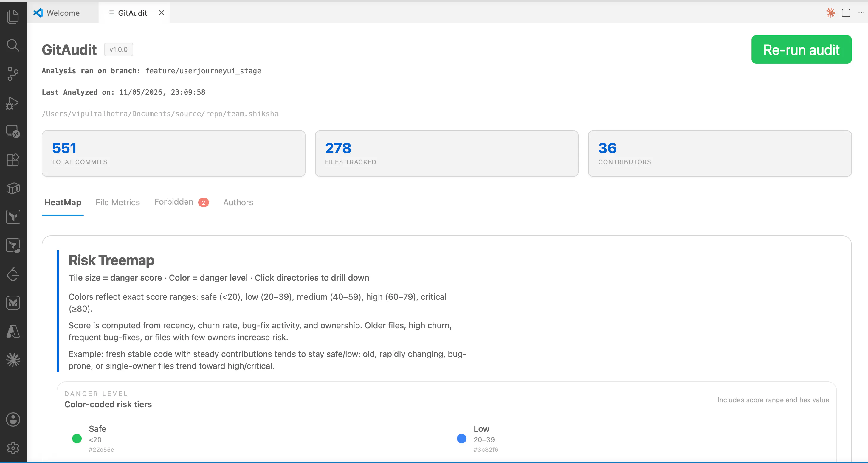Click the Re-run audit button
The image size is (868, 463).
pyautogui.click(x=801, y=49)
